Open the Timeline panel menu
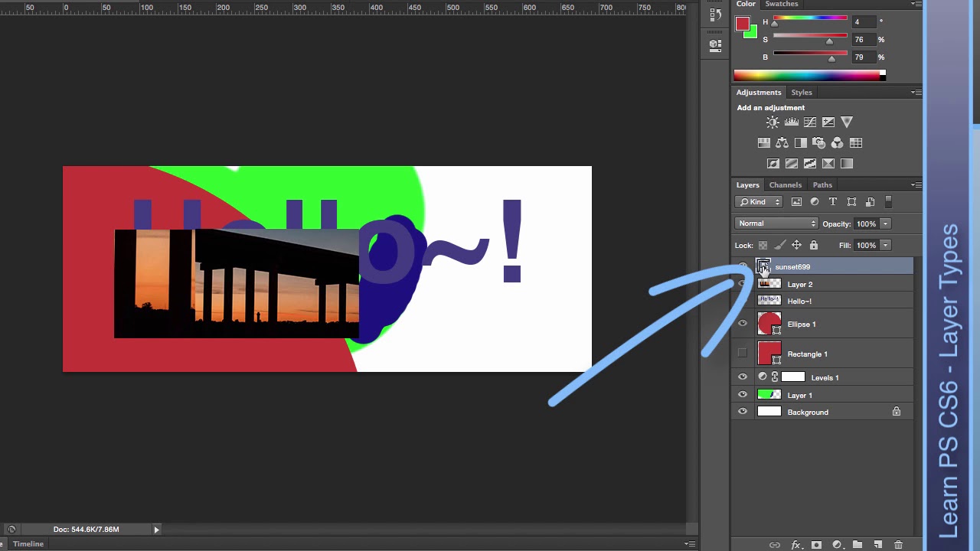The height and width of the screenshot is (551, 980). [689, 544]
